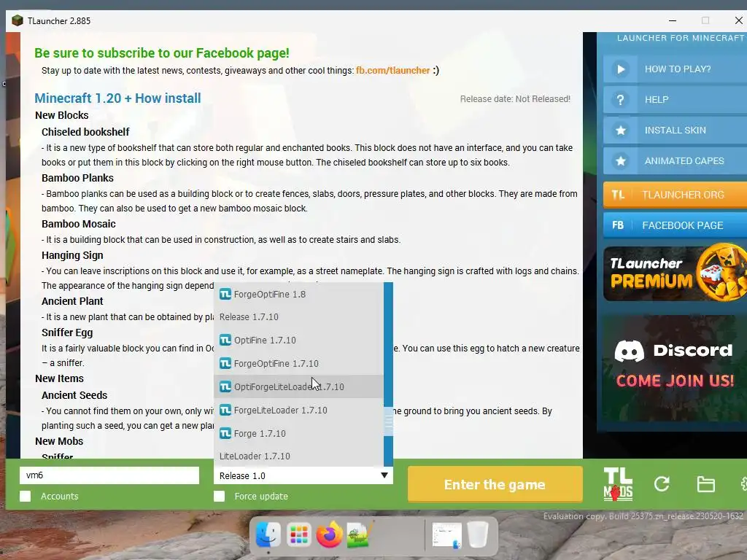Select Release 1.7.10 from version list
The width and height of the screenshot is (747, 560).
coord(298,316)
